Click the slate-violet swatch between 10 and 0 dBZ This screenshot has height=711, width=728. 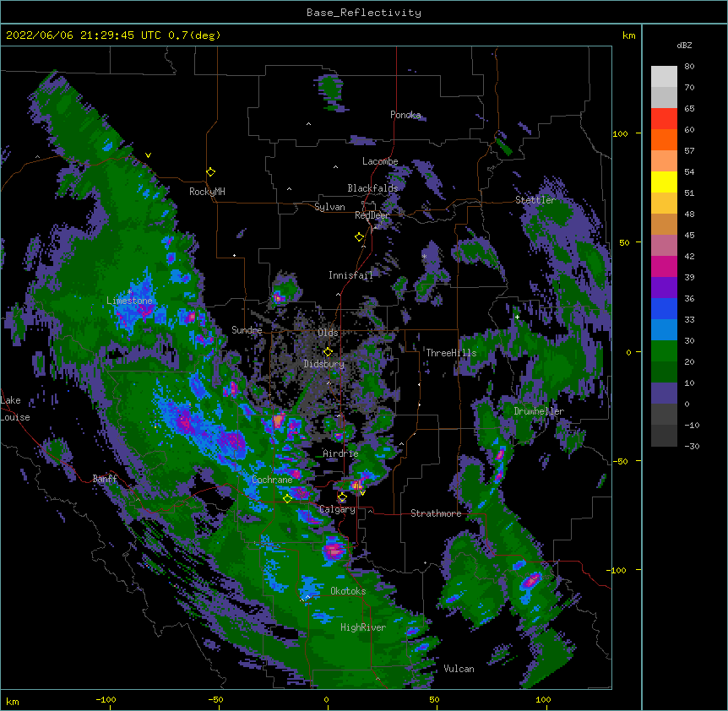click(x=664, y=393)
